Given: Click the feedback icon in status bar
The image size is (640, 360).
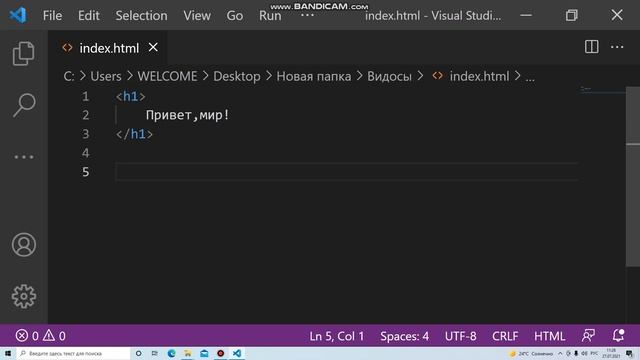Looking at the screenshot, I should (x=588, y=336).
